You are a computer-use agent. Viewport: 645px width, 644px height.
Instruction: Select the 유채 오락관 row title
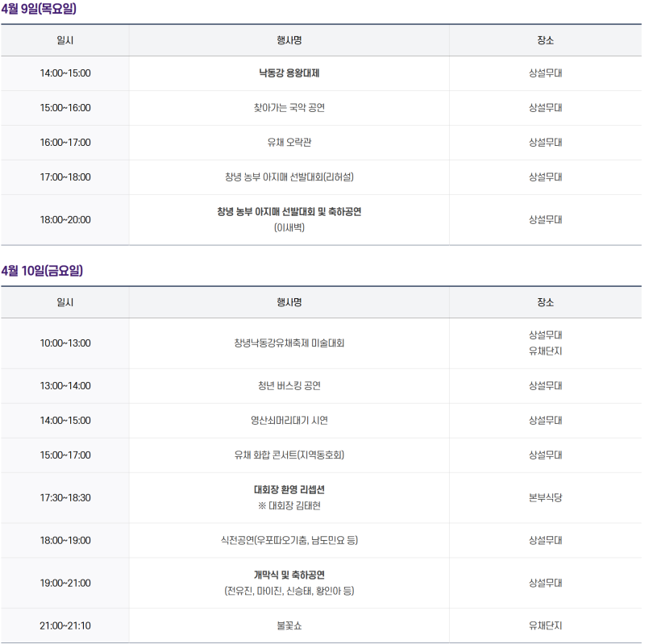point(289,143)
